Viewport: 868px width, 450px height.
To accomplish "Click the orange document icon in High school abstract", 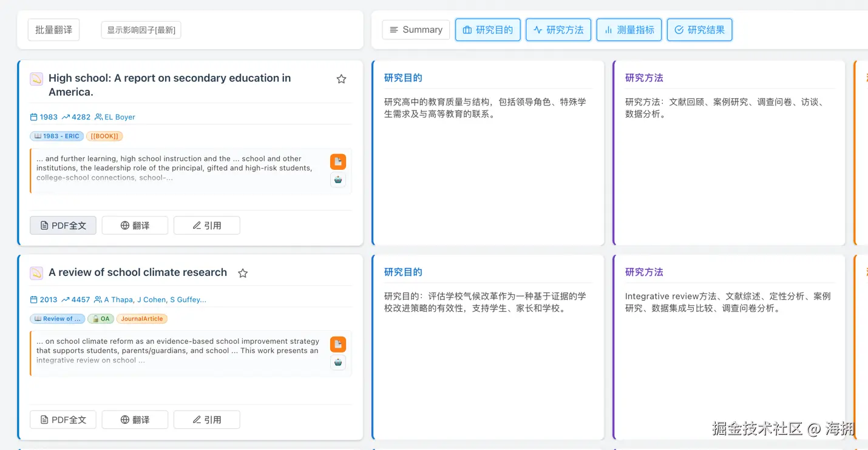I will 338,162.
